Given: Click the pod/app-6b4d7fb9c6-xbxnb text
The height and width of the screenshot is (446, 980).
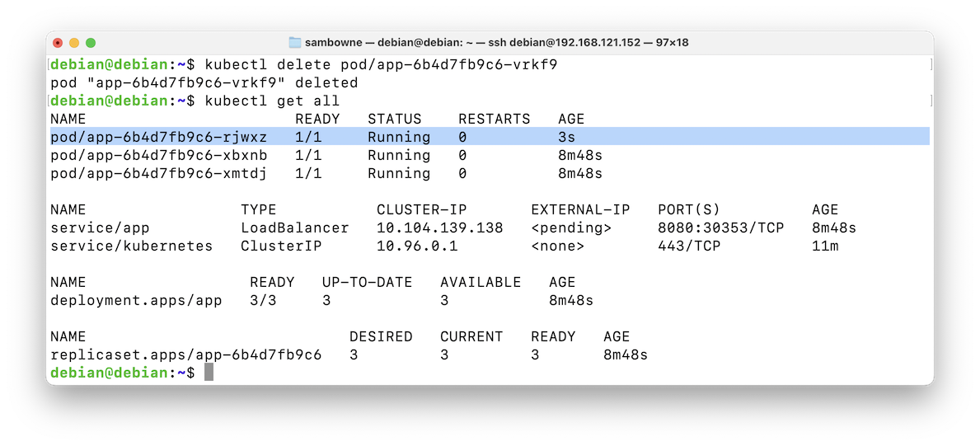Looking at the screenshot, I should [x=159, y=154].
